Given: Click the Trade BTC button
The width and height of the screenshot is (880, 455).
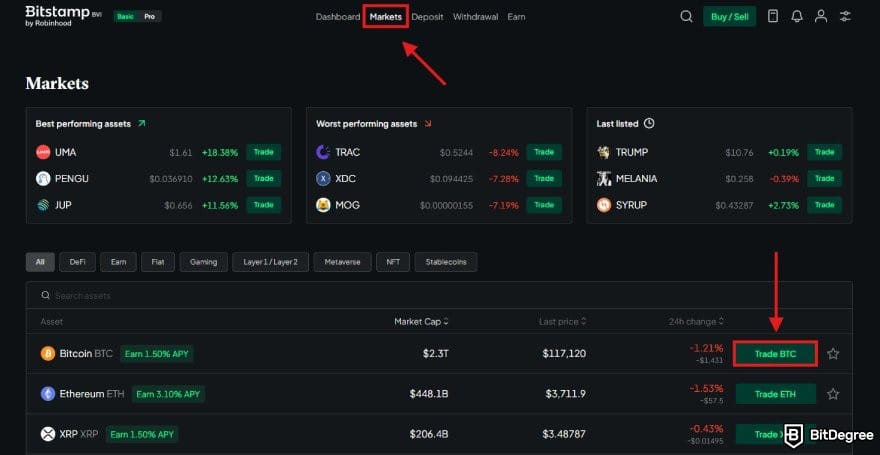Looking at the screenshot, I should pyautogui.click(x=775, y=354).
